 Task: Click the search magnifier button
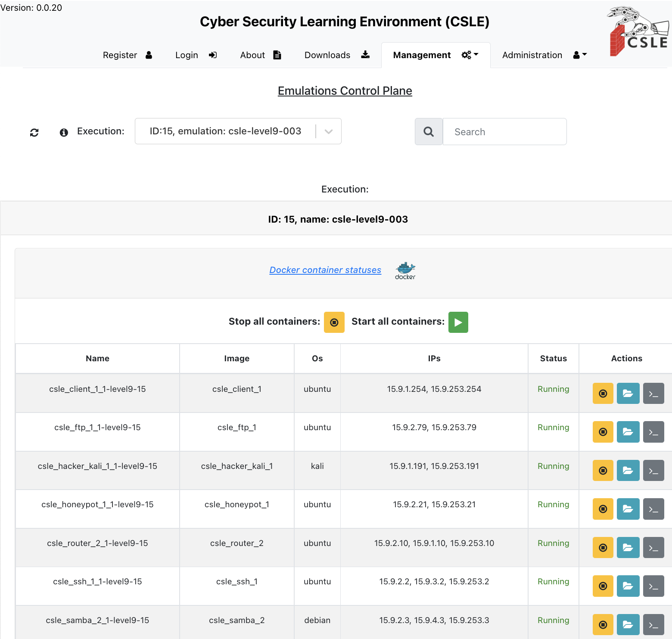pos(429,132)
